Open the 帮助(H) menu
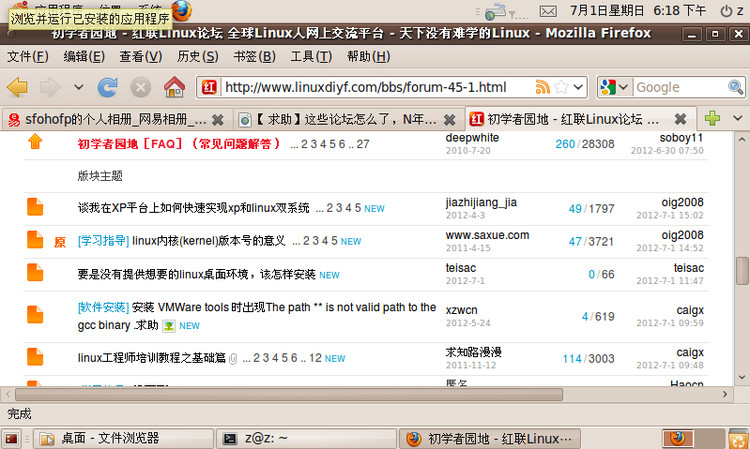This screenshot has height=449, width=750. click(x=368, y=56)
